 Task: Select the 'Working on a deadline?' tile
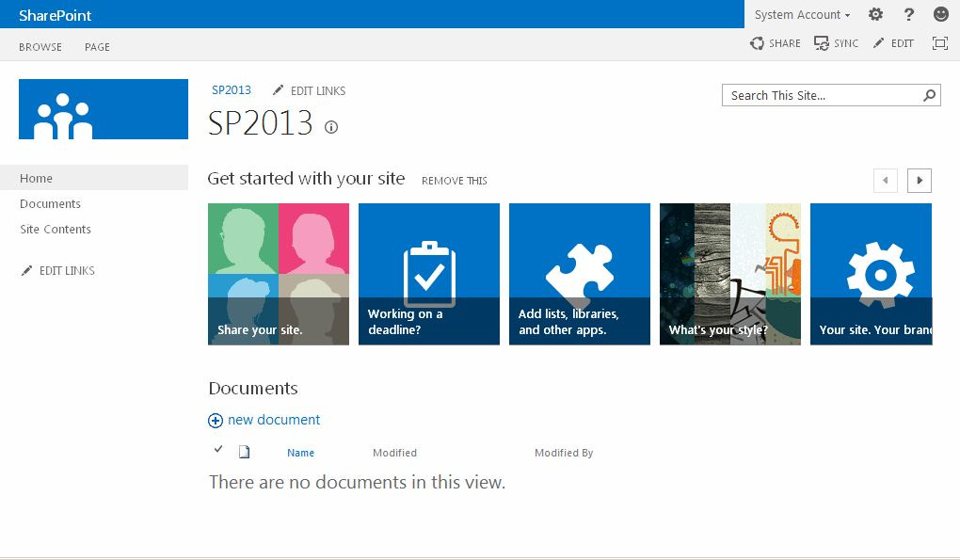(x=429, y=274)
